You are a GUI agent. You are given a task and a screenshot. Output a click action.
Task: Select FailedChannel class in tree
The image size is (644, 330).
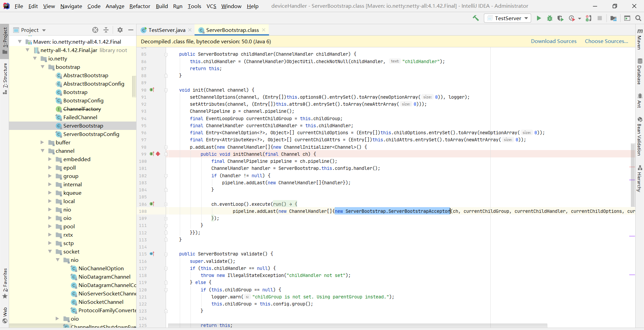pyautogui.click(x=80, y=117)
